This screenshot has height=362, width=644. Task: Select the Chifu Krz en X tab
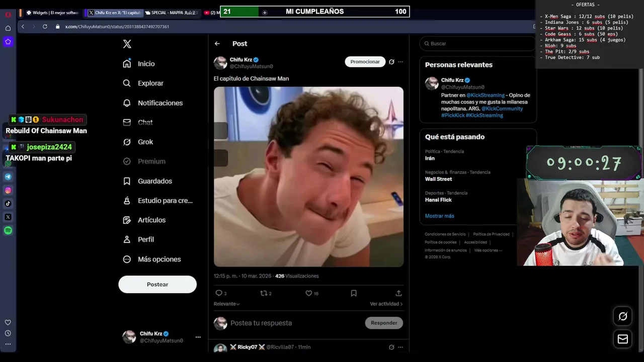point(114,13)
